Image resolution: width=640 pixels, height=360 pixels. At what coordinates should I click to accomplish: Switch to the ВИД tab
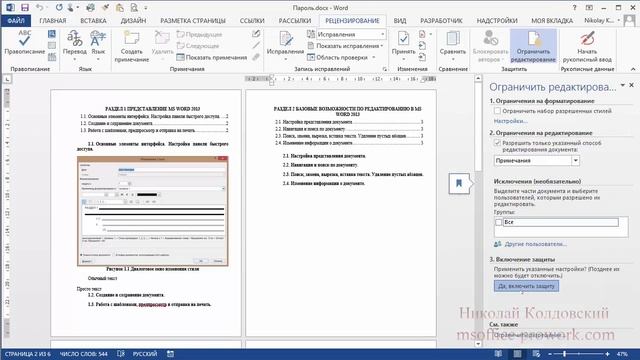click(400, 20)
